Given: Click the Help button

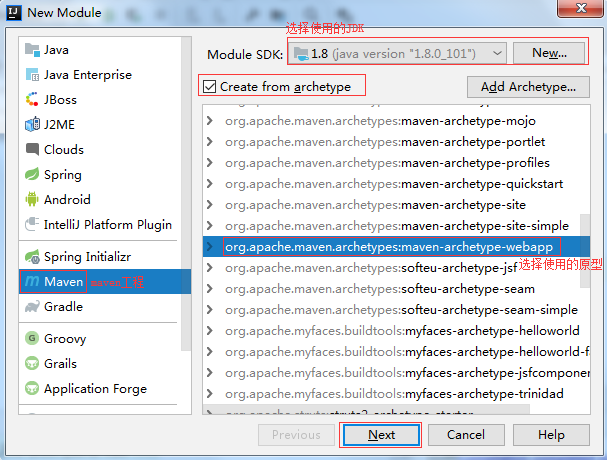Looking at the screenshot, I should tap(551, 435).
